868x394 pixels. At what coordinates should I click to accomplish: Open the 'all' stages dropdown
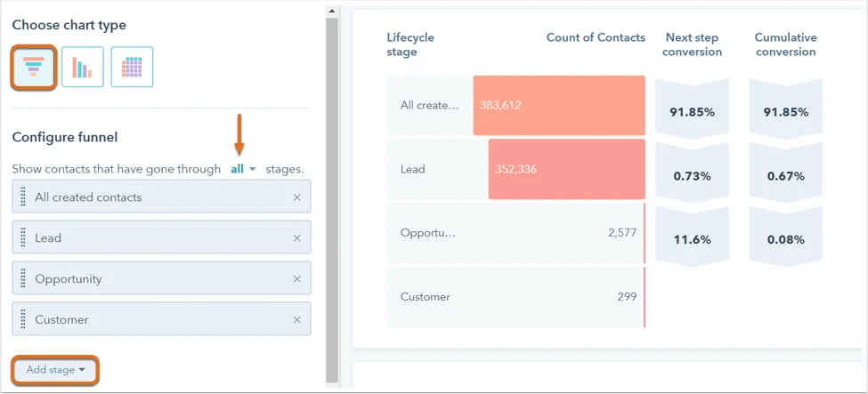[242, 169]
